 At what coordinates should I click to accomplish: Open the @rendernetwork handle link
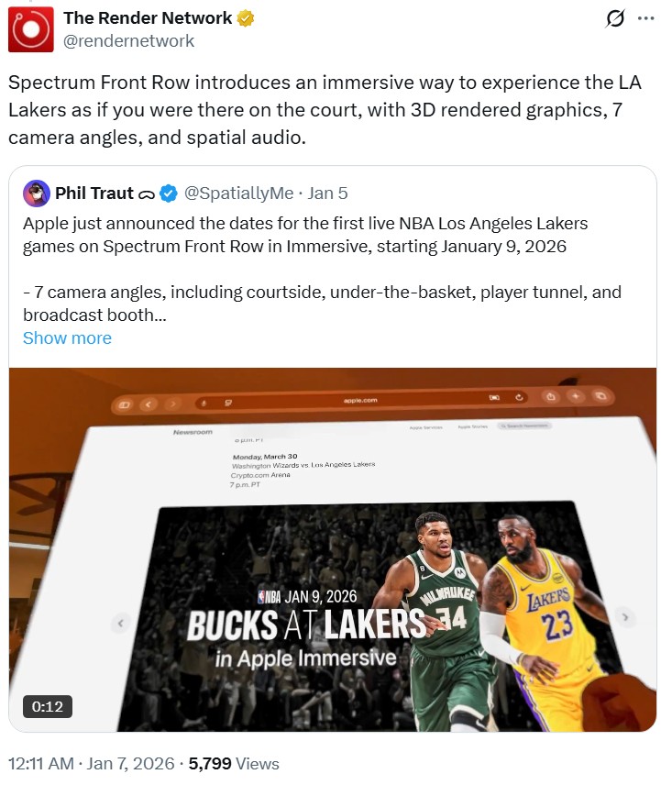click(x=128, y=41)
